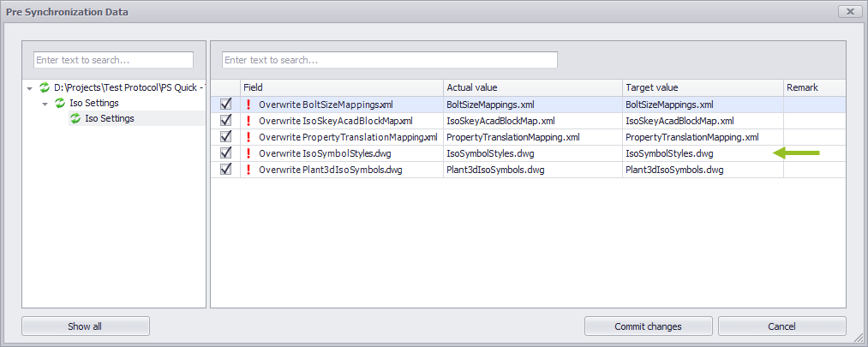Screen dimensions: 868x347
Task: Select the Overwrite Plant3dIsoSymbols.dwg field cell
Action: coord(342,170)
